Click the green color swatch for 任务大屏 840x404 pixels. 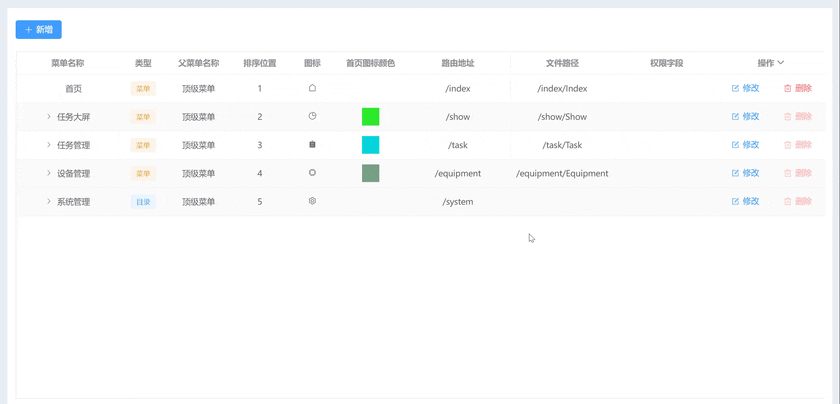(x=370, y=116)
